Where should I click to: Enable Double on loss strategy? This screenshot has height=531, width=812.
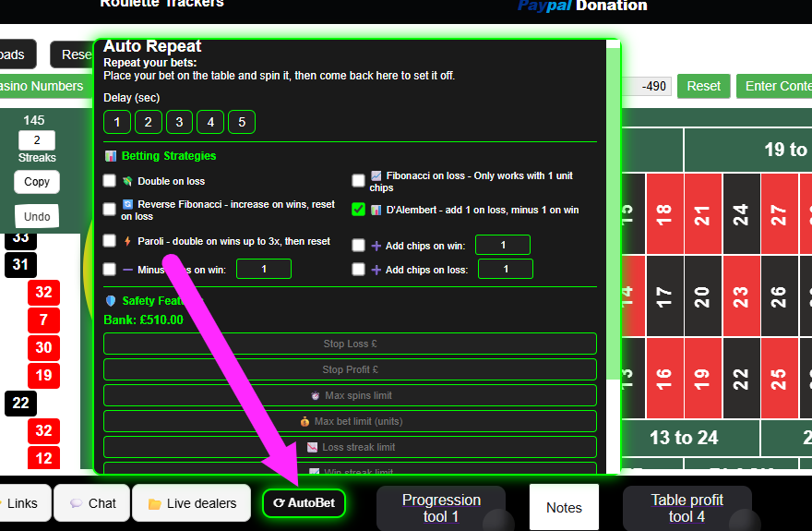[110, 181]
